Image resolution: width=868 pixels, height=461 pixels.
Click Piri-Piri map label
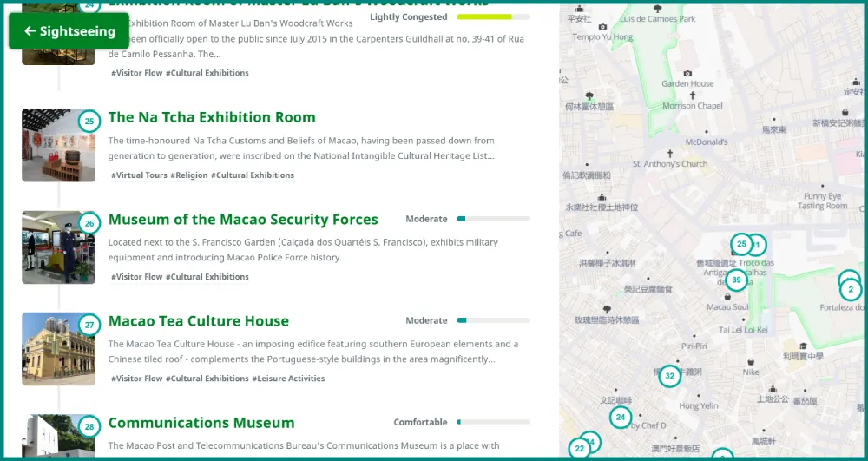pos(694,346)
